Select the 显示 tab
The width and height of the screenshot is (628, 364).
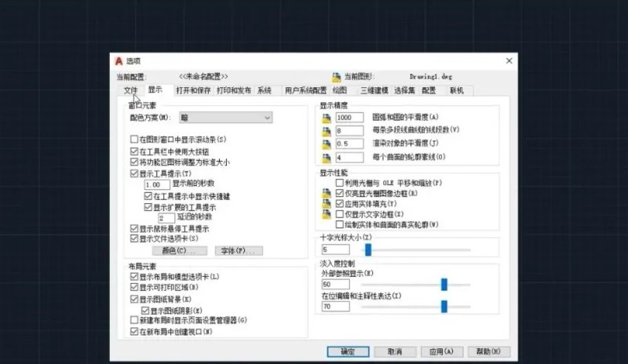point(155,89)
